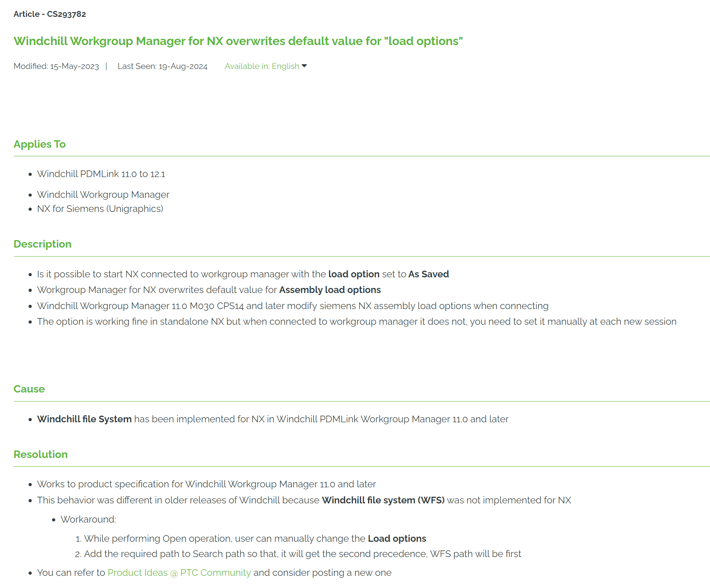The width and height of the screenshot is (710, 588).
Task: Click the "Applies To" section heading
Action: tap(40, 144)
